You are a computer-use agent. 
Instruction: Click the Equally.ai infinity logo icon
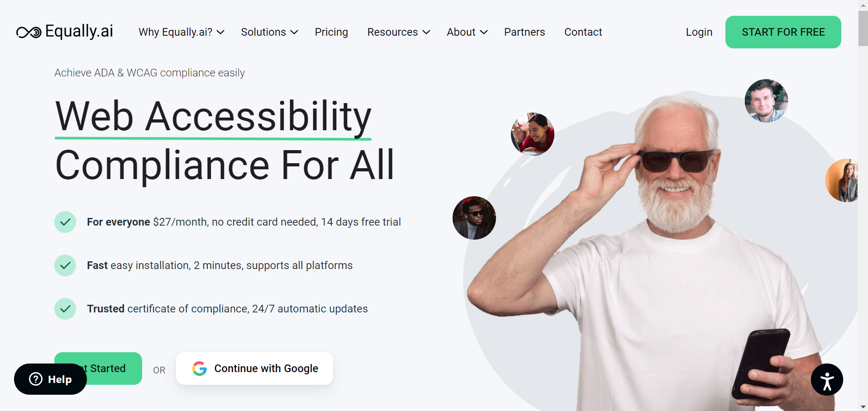coord(29,32)
